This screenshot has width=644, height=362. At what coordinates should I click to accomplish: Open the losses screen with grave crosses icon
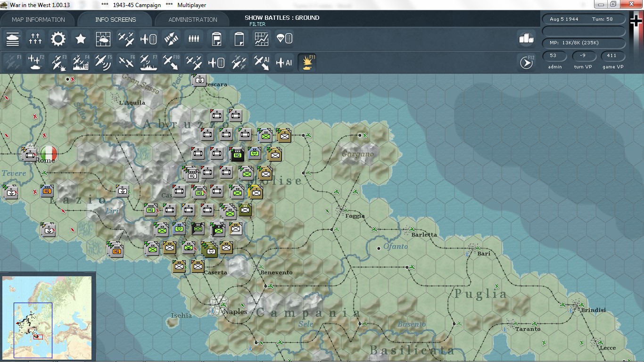[x=35, y=39]
